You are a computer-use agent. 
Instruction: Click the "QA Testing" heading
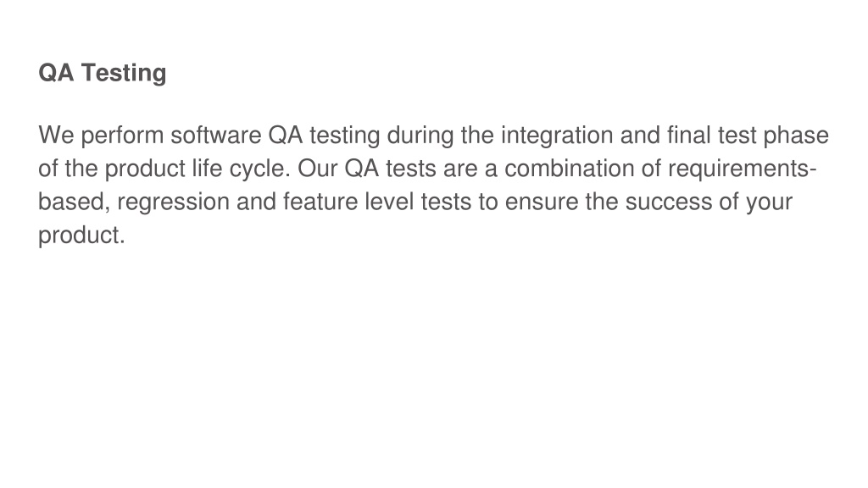(x=103, y=73)
